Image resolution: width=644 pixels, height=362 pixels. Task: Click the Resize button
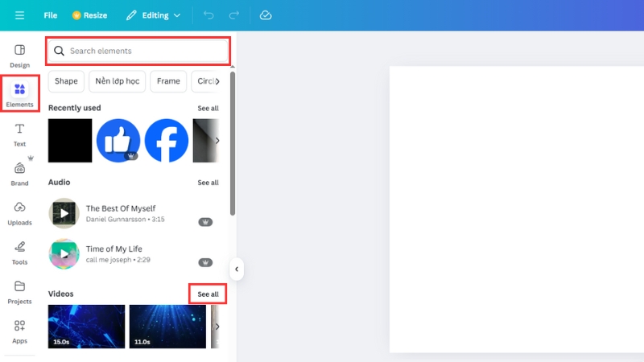point(89,15)
